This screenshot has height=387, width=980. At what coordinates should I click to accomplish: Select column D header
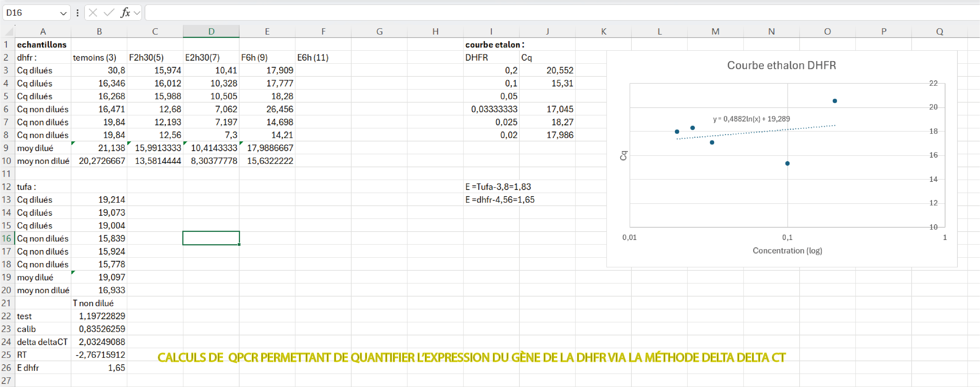(x=211, y=32)
